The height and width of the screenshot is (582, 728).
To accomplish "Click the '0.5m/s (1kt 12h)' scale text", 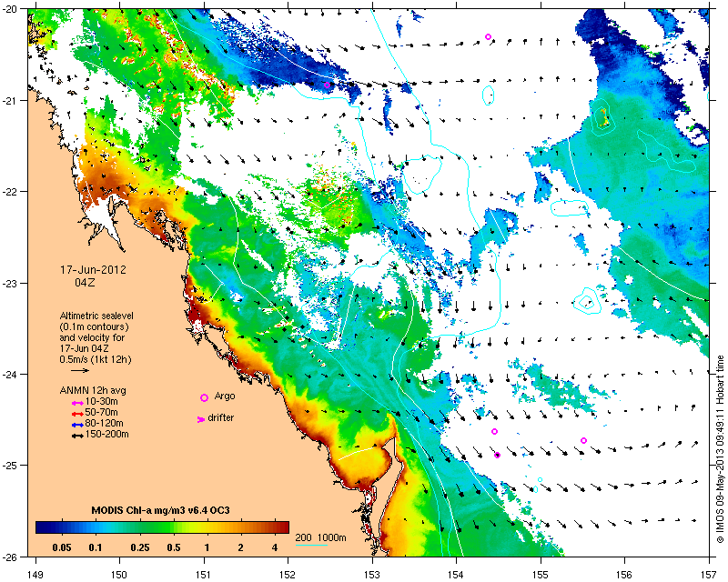I will coord(96,359).
